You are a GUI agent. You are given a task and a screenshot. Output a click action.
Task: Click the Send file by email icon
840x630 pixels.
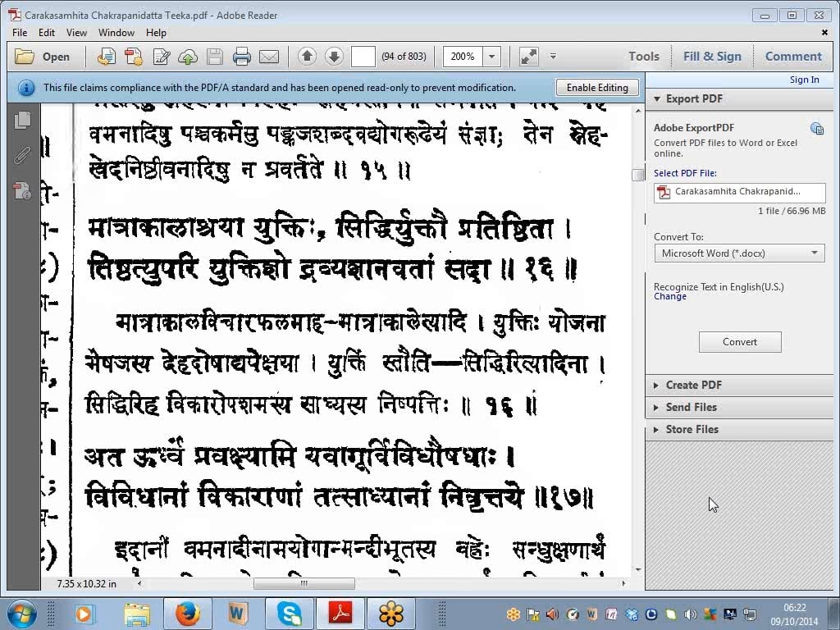click(269, 57)
